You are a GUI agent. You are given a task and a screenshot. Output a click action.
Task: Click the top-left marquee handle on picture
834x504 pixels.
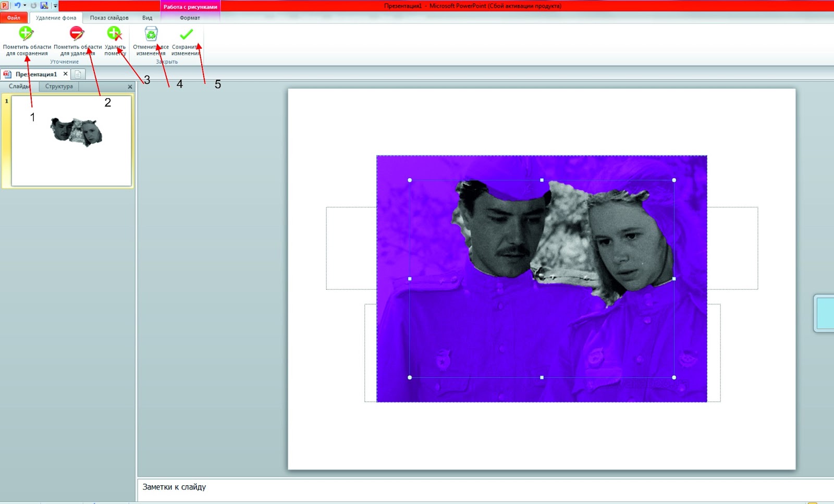click(x=410, y=180)
